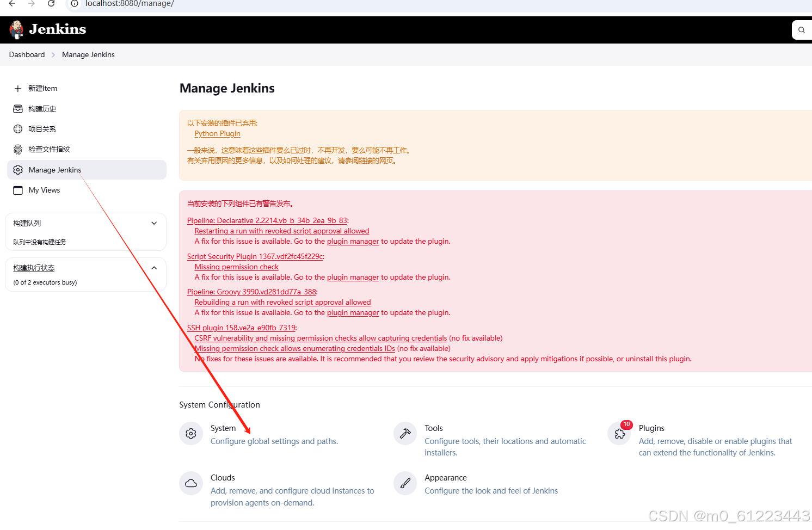
Task: Open the search icon at top right
Action: click(801, 29)
